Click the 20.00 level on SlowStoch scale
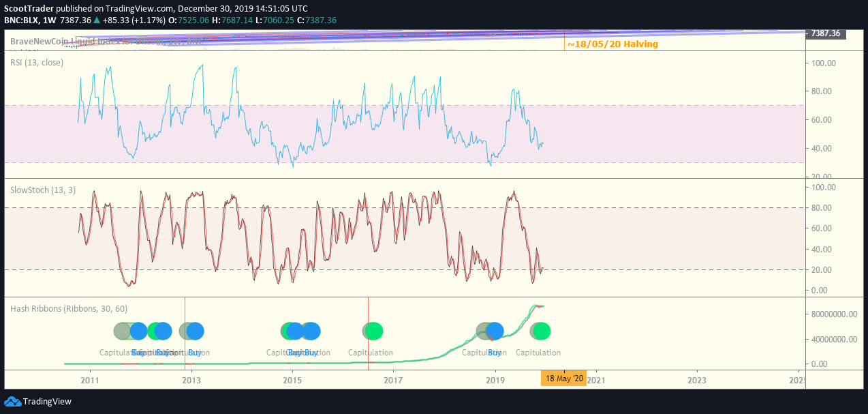This screenshot has width=868, height=414. pyautogui.click(x=822, y=270)
